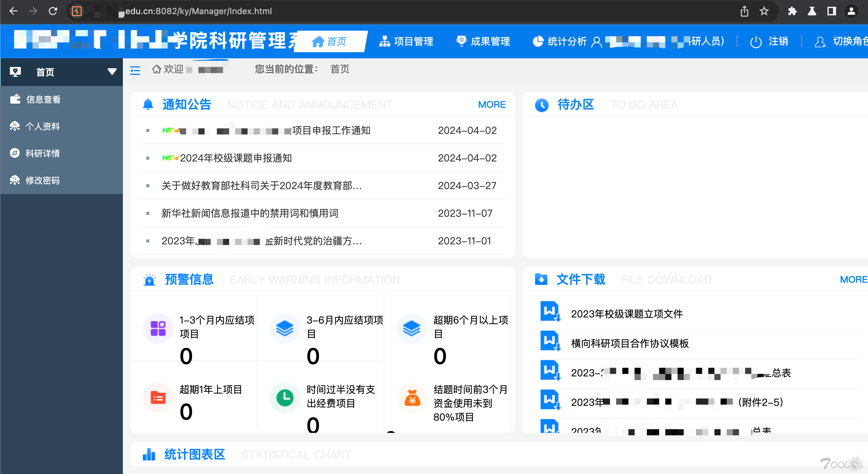Open notice 新华社新闻信息报道中的禁用词和慎用词
The width and height of the screenshot is (868, 474).
(250, 213)
